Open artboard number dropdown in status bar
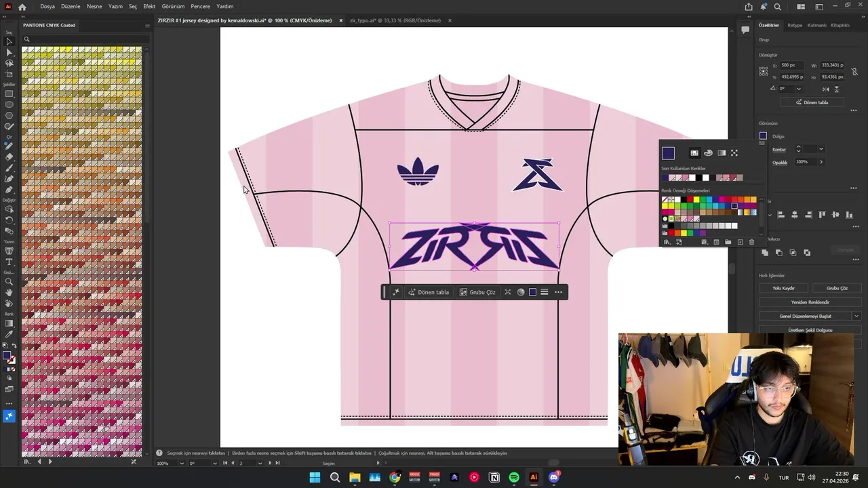Screen dimensions: 868x488 261,463
